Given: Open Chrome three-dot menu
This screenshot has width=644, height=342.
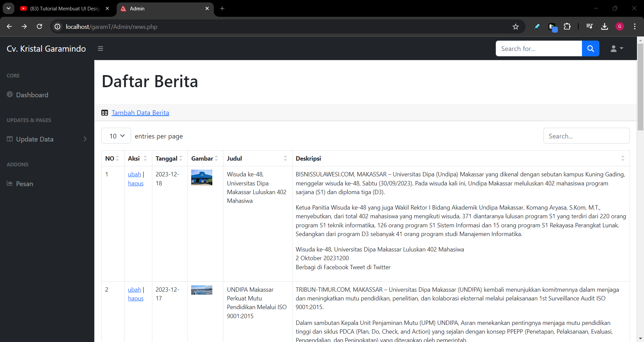Looking at the screenshot, I should tap(635, 26).
